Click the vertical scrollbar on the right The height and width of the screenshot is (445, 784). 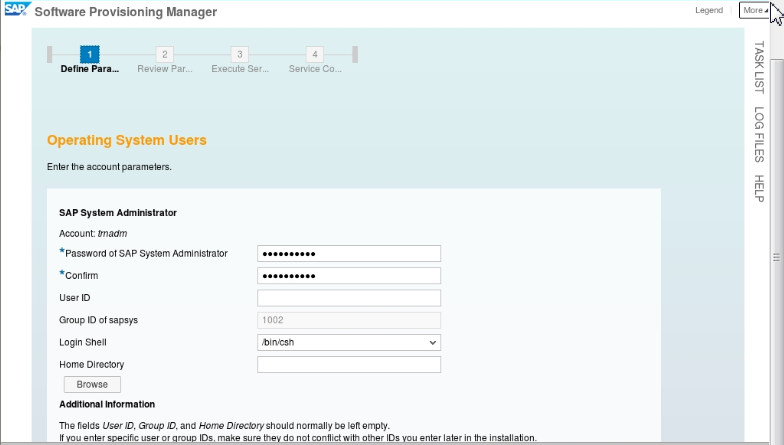776,250
